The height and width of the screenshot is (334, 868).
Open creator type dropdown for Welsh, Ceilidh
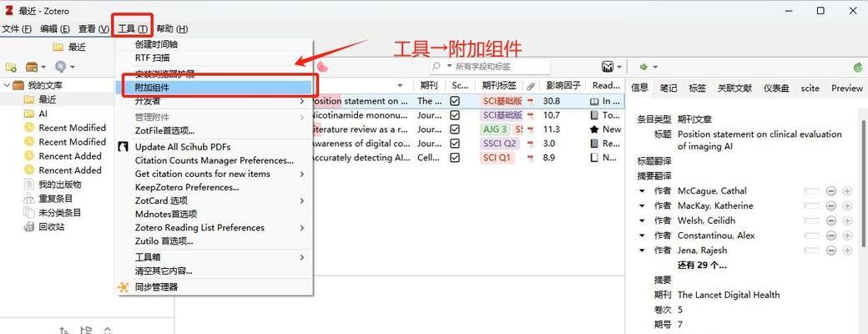[x=642, y=220]
